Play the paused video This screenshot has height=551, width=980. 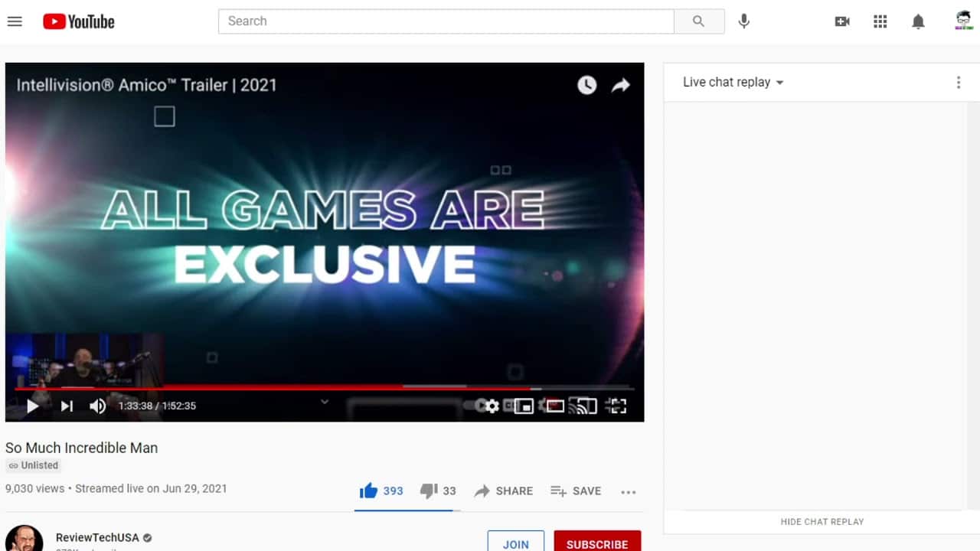(32, 406)
